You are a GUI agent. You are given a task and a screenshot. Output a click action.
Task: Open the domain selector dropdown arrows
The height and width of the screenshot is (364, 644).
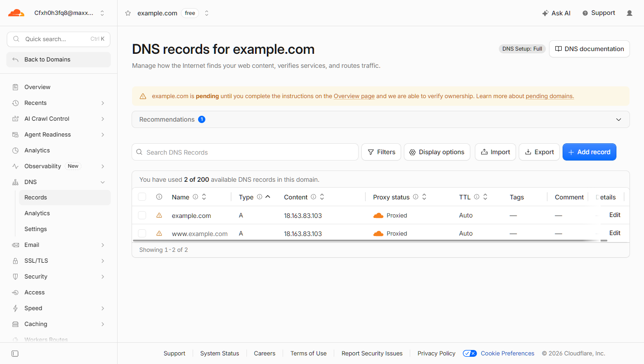click(x=207, y=13)
